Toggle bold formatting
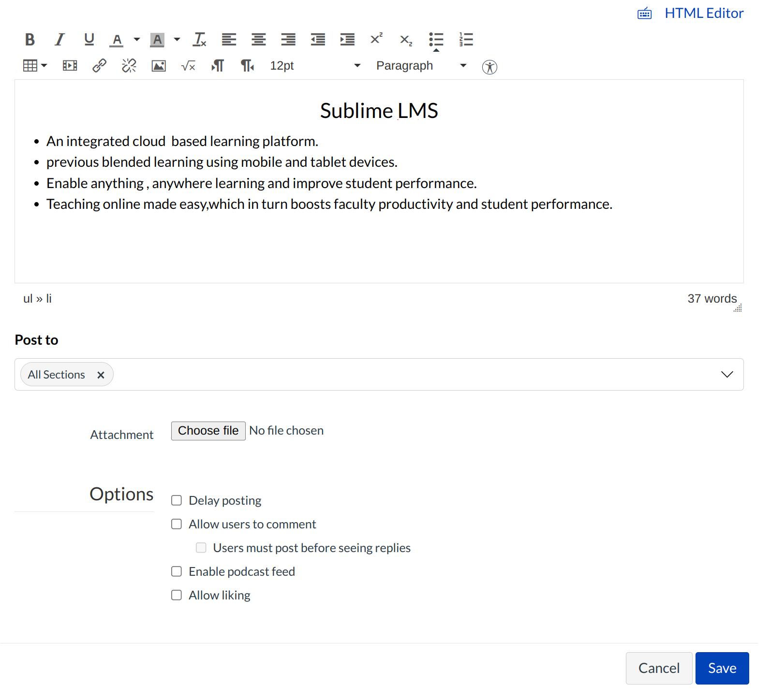Viewport: 770px width, 700px height. [x=30, y=40]
